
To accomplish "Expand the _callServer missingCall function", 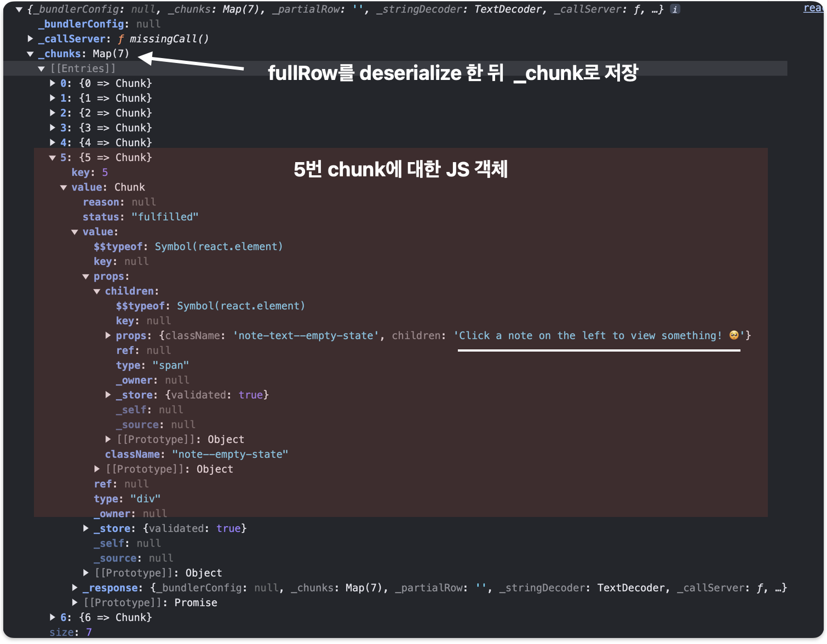I will pyautogui.click(x=30, y=38).
